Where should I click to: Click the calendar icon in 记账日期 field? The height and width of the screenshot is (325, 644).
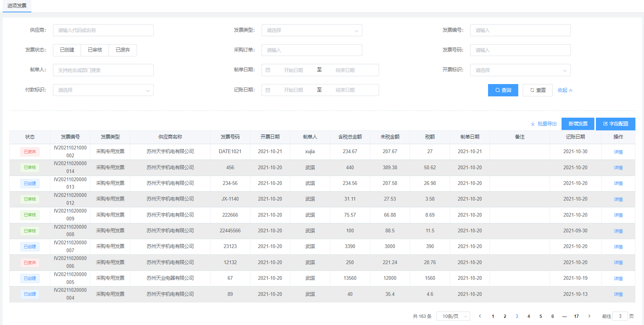(x=268, y=90)
